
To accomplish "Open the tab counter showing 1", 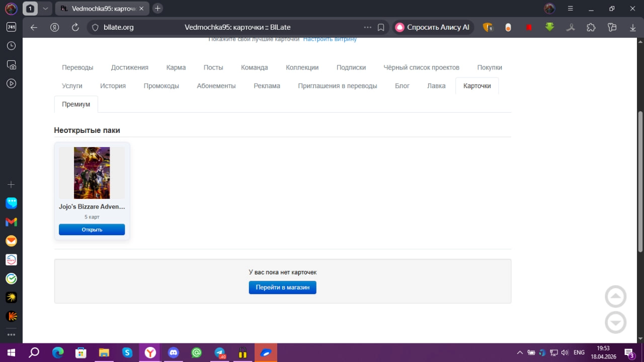I will tap(31, 9).
